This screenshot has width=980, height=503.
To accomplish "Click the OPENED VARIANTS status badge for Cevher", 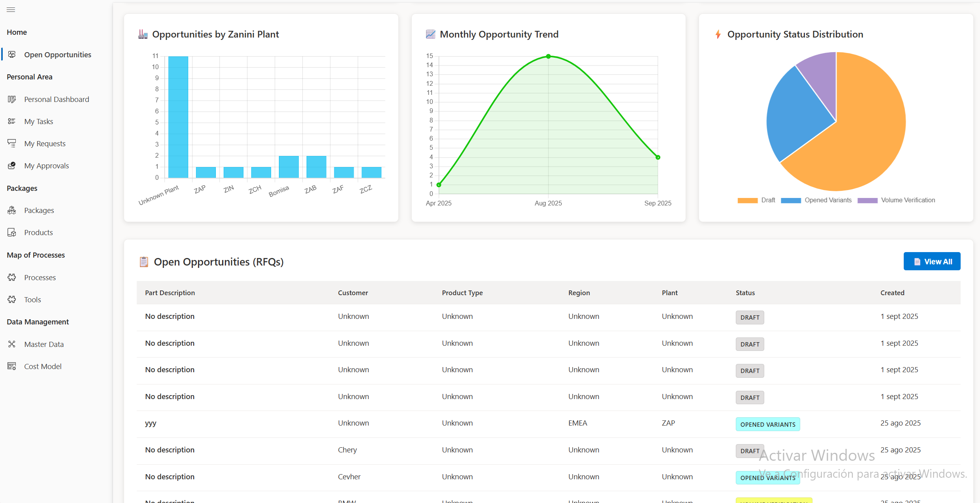I will (x=767, y=477).
